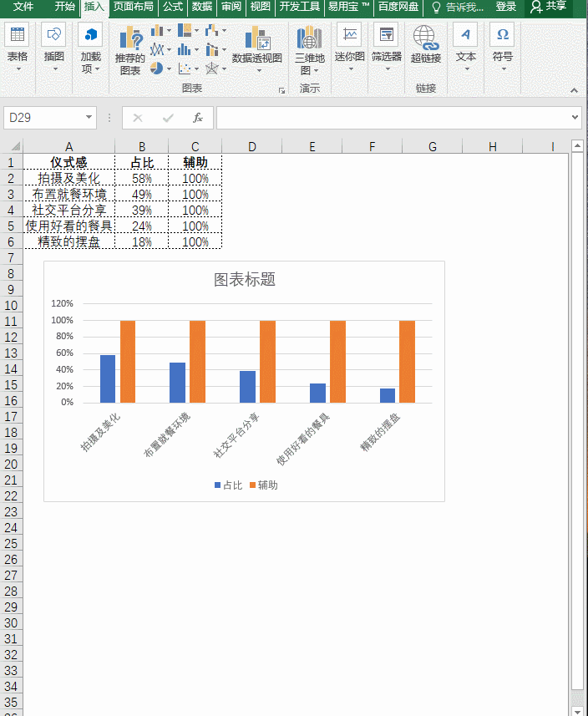Open the PivotChart dropdown arrow

click(259, 70)
